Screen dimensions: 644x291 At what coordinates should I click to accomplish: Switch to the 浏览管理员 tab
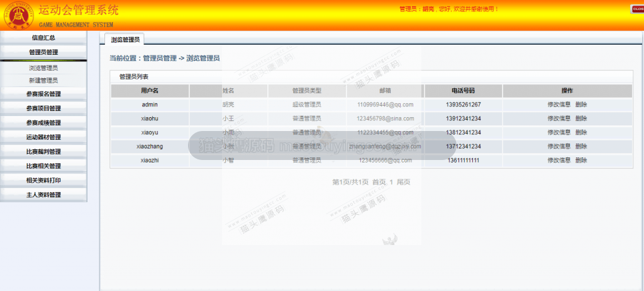[x=125, y=40]
